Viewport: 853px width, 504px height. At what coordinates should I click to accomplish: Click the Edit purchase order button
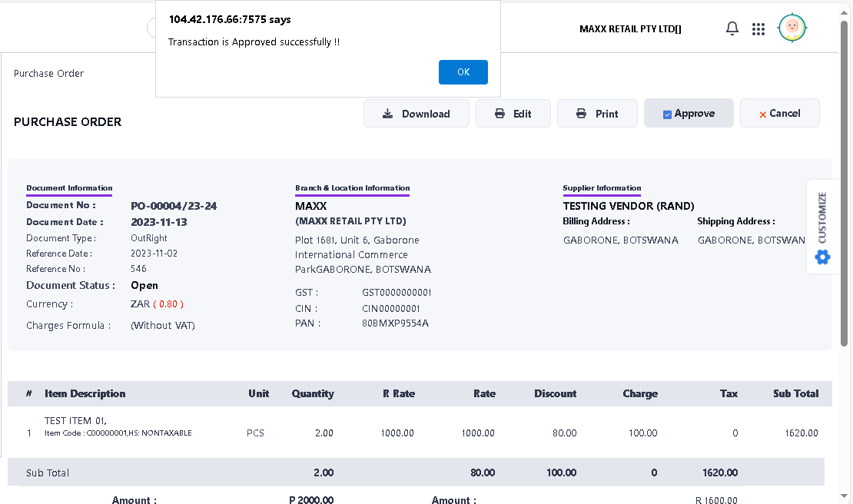pyautogui.click(x=513, y=114)
